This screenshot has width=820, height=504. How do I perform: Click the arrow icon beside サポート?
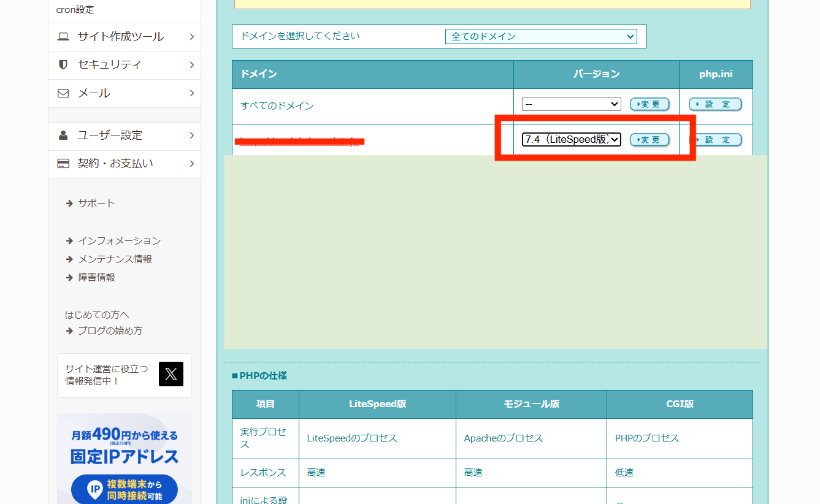[69, 203]
